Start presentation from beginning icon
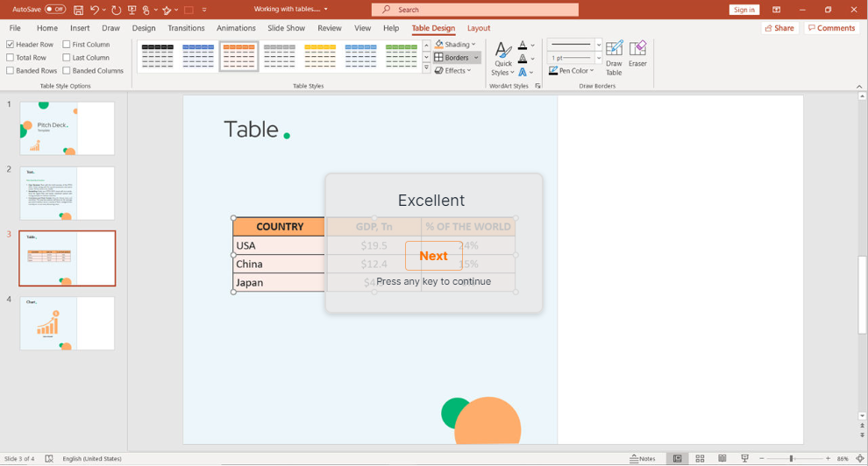868x466 pixels. point(132,10)
